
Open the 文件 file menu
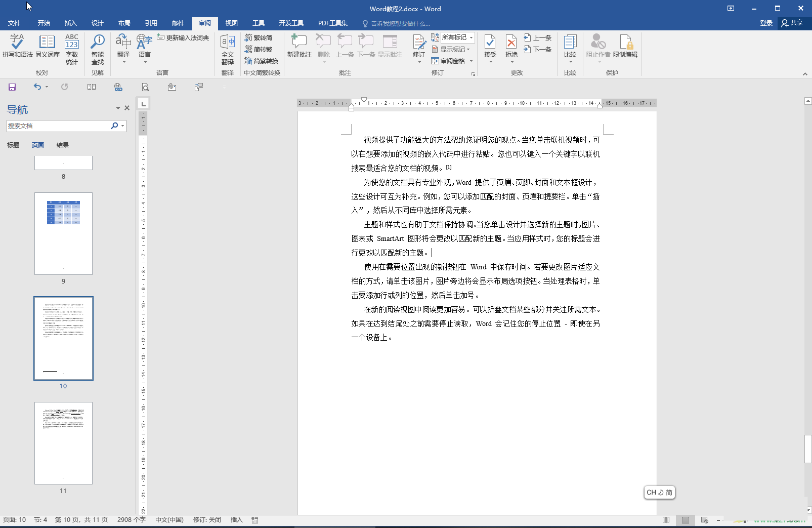point(14,23)
